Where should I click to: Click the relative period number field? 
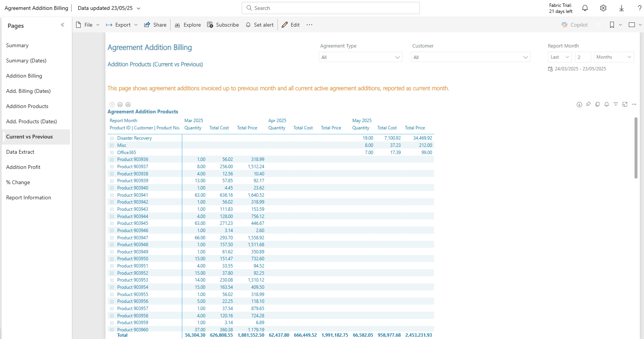(583, 57)
